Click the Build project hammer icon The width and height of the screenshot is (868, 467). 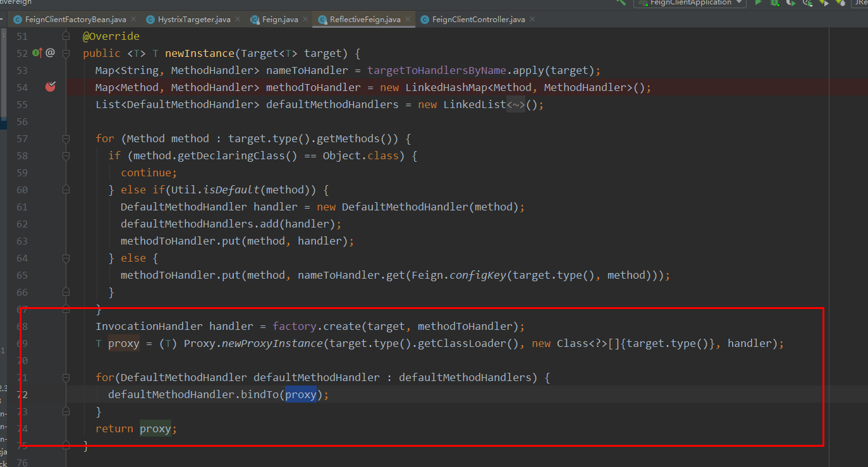[x=621, y=3]
